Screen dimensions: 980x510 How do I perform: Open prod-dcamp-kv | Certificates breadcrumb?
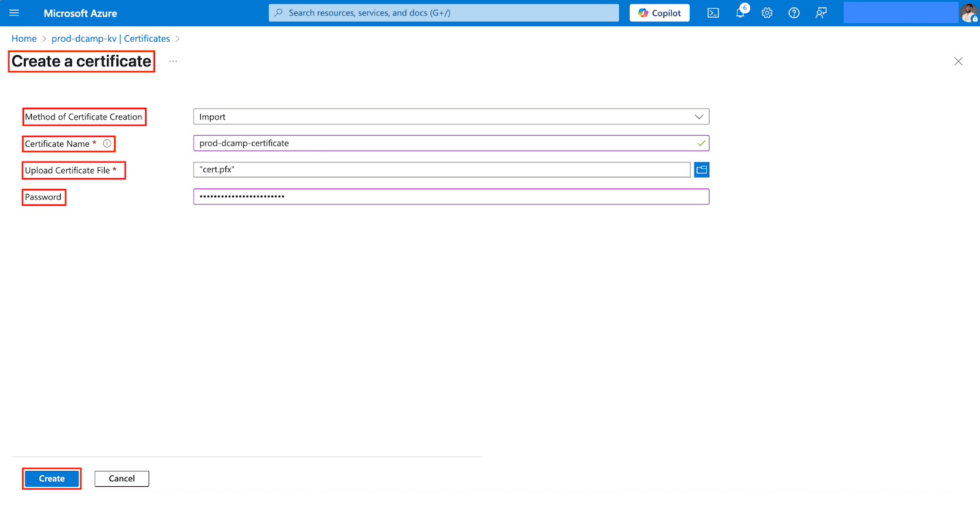[111, 39]
